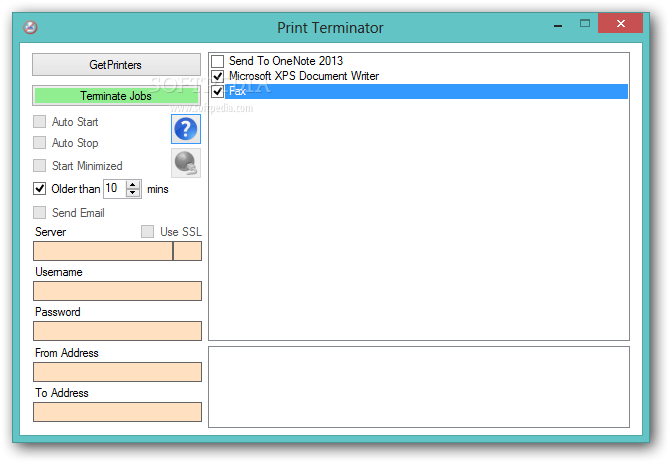670x463 pixels.
Task: Select the highlighted Fax list row
Action: coord(426,91)
